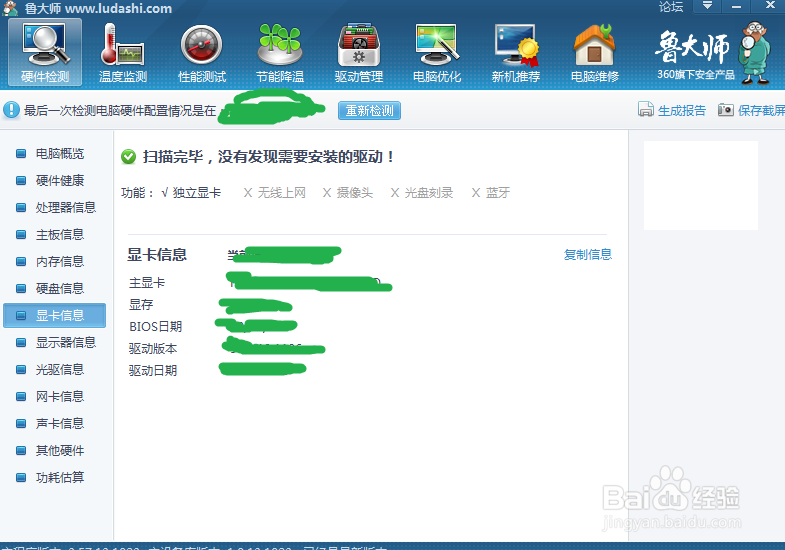Image resolution: width=785 pixels, height=550 pixels.
Task: Open 电脑维修 house icon
Action: (595, 53)
